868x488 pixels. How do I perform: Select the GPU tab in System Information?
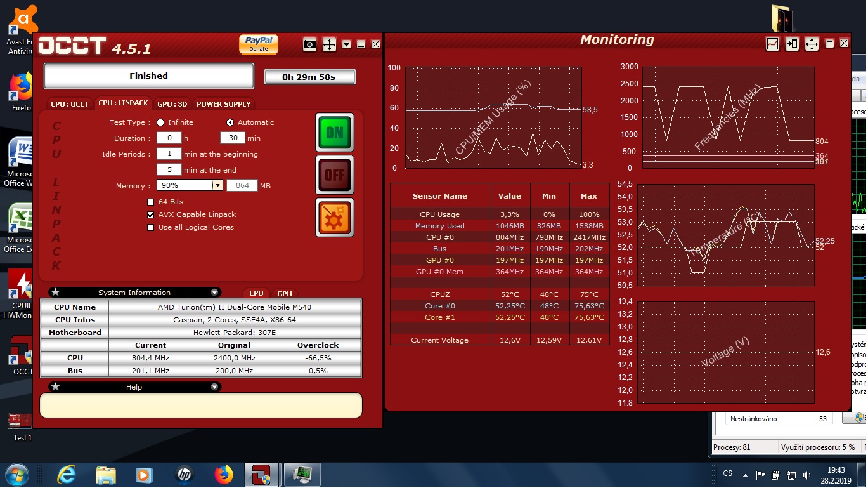tap(285, 293)
